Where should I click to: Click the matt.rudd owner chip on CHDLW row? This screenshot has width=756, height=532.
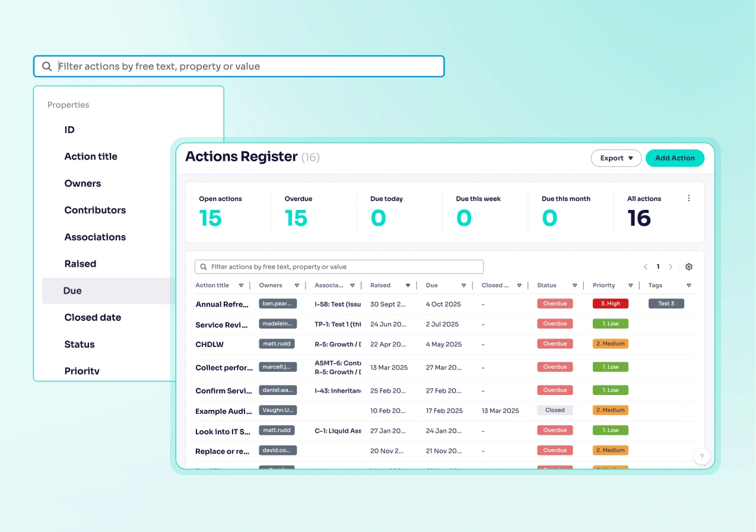point(277,343)
